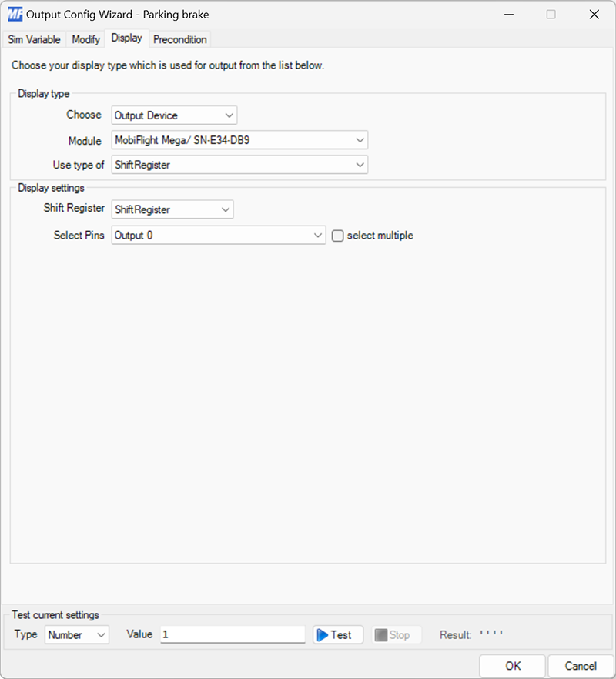This screenshot has height=679, width=616.
Task: Click the gray stop icon near Result
Action: pos(380,634)
